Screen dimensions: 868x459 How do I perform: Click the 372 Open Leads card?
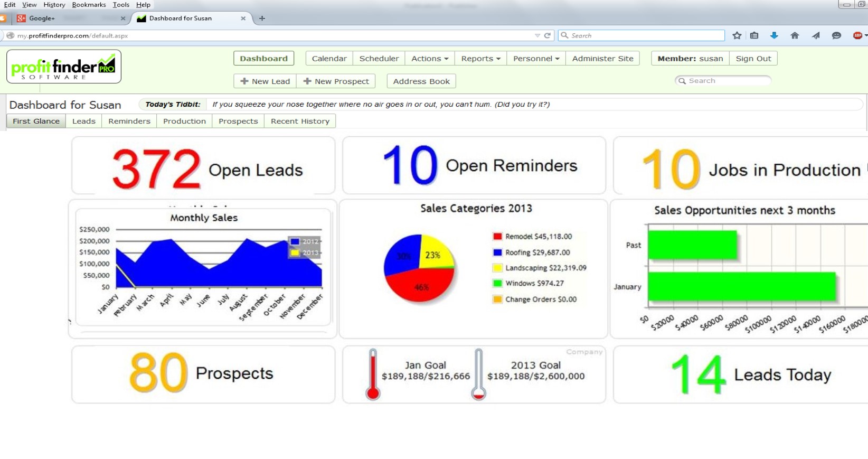coord(203,166)
